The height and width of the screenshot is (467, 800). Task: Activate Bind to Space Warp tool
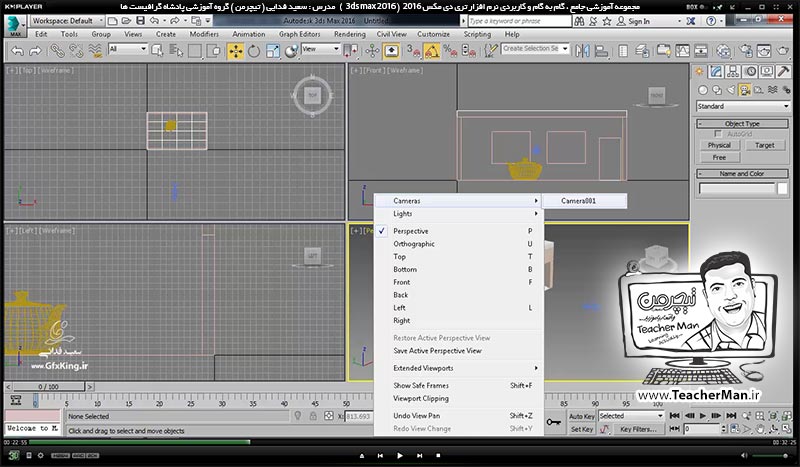95,51
